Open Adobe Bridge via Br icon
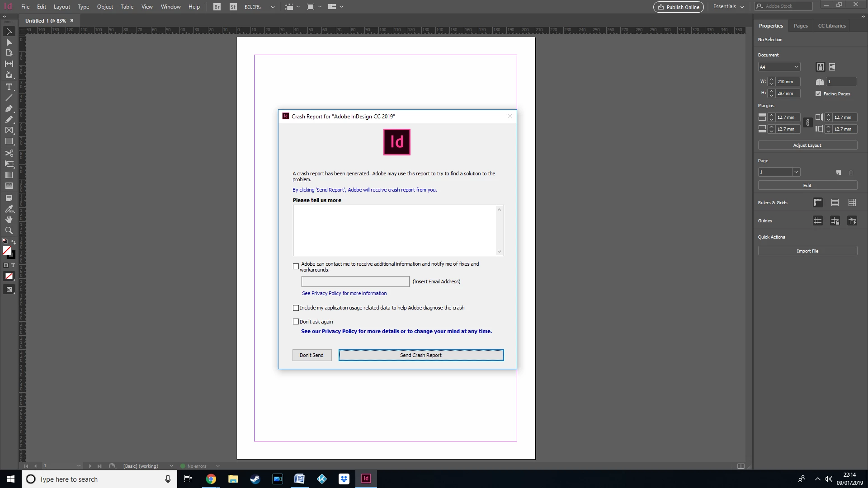This screenshot has width=868, height=488. [x=217, y=7]
